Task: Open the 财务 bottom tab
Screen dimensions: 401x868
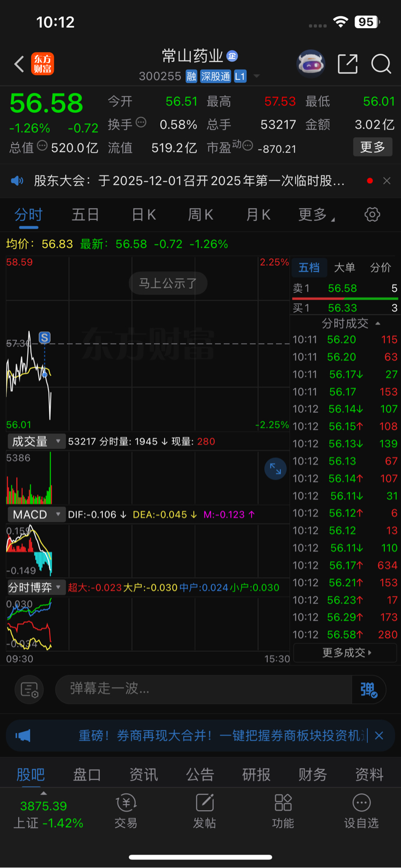Action: [313, 775]
